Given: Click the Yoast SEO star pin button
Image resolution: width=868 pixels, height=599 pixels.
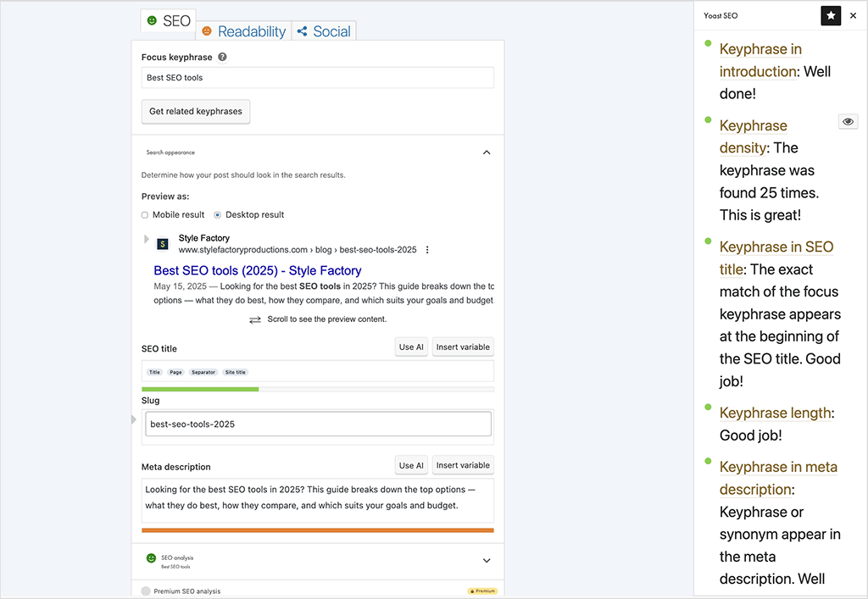Looking at the screenshot, I should (831, 16).
